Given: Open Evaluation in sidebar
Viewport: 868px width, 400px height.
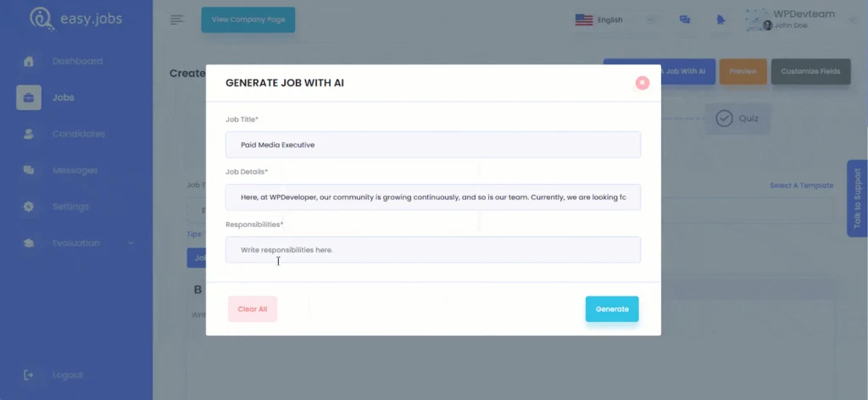Looking at the screenshot, I should pos(76,243).
